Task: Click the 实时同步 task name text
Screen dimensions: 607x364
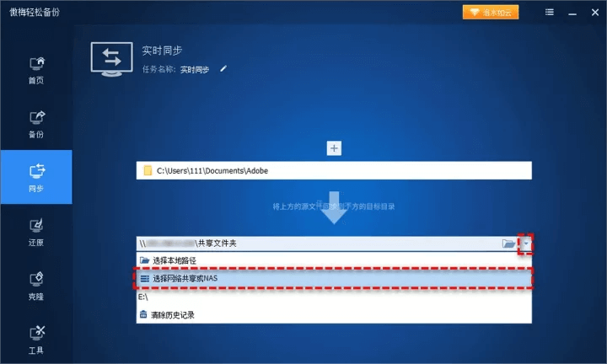Action: 195,70
